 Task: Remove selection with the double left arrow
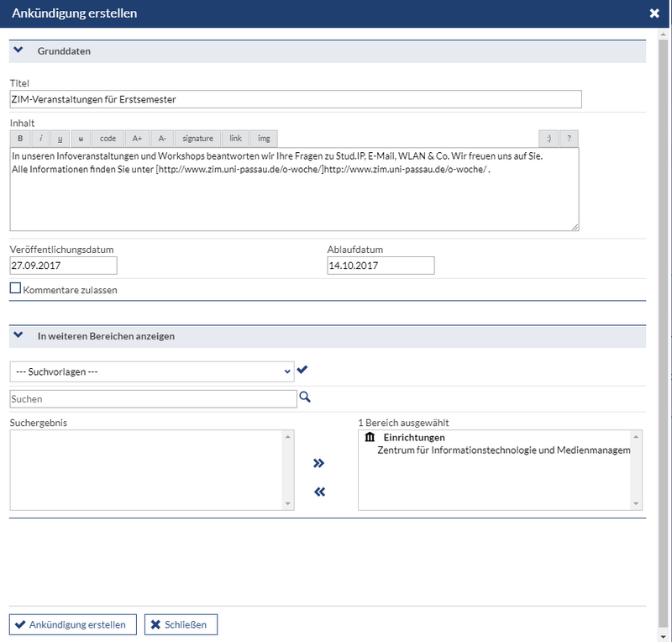[x=319, y=492]
